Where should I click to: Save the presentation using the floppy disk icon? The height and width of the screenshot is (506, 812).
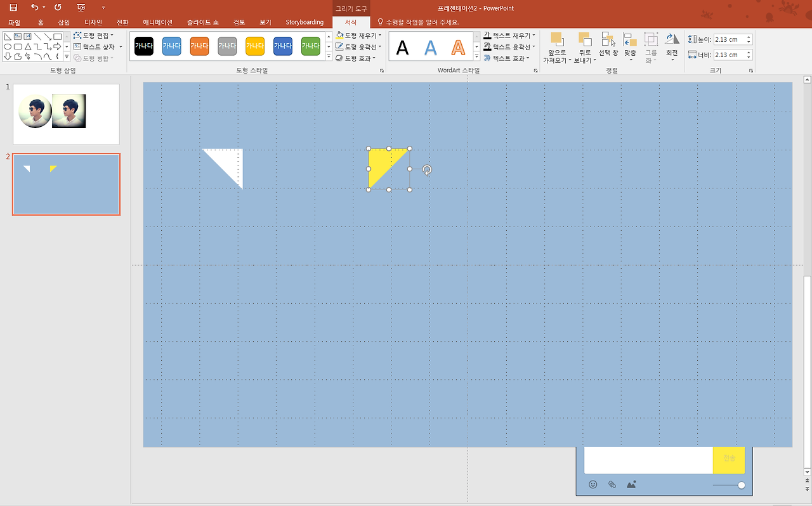click(x=13, y=8)
